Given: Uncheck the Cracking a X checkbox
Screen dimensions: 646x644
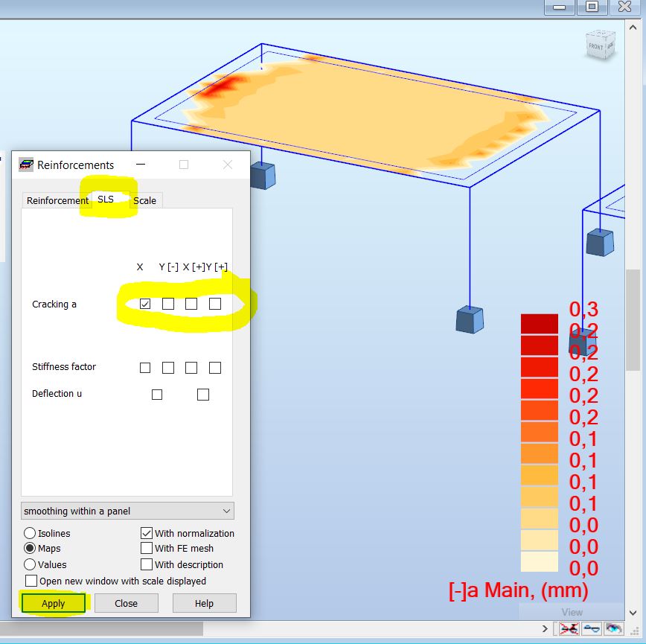Looking at the screenshot, I should (145, 303).
